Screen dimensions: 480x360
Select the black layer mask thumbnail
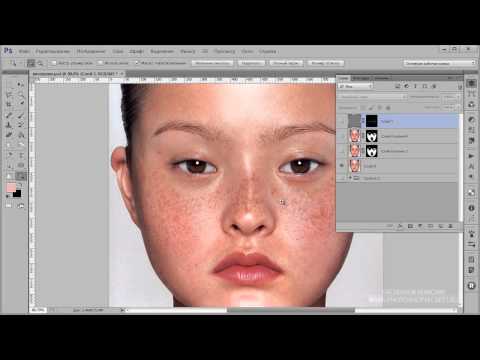(372, 121)
